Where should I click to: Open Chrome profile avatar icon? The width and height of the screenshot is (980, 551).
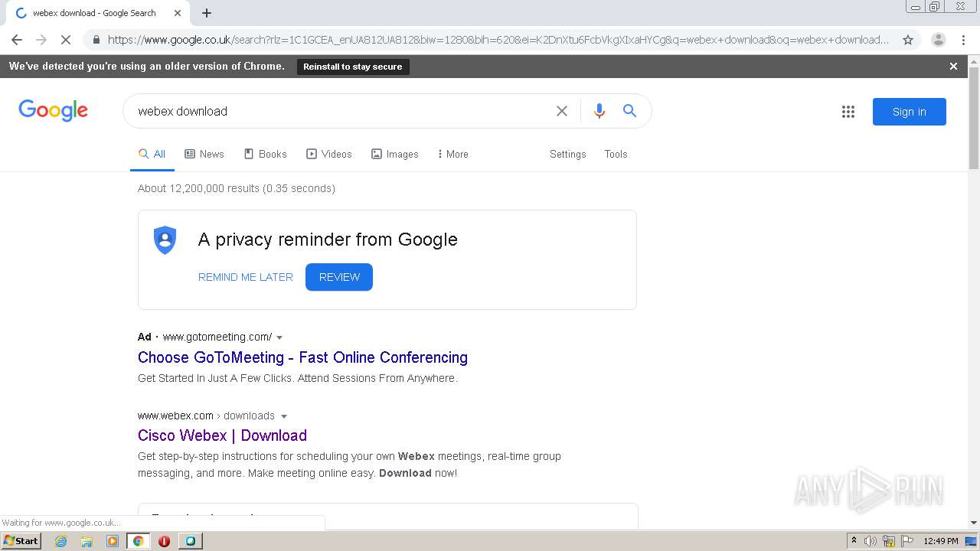[x=938, y=40]
